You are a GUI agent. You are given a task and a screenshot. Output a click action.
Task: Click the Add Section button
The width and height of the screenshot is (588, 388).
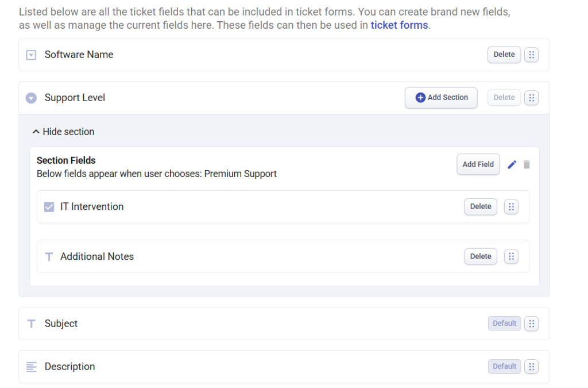pyautogui.click(x=441, y=98)
